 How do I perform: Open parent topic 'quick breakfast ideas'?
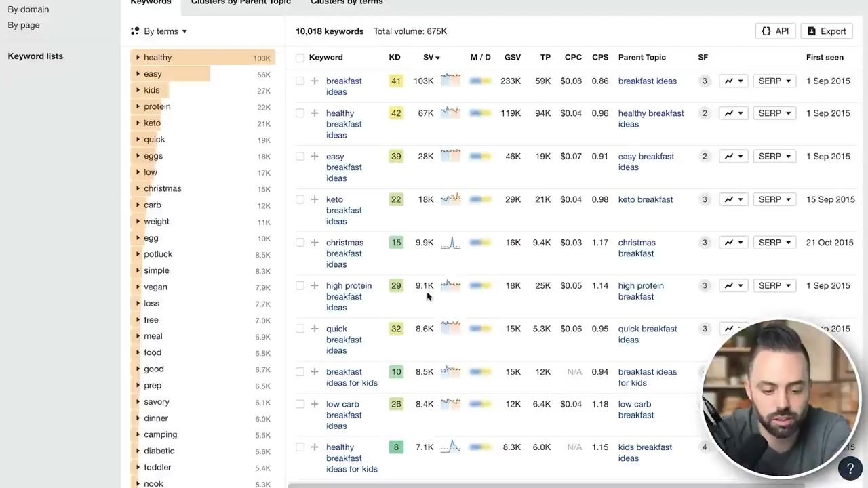pos(648,334)
